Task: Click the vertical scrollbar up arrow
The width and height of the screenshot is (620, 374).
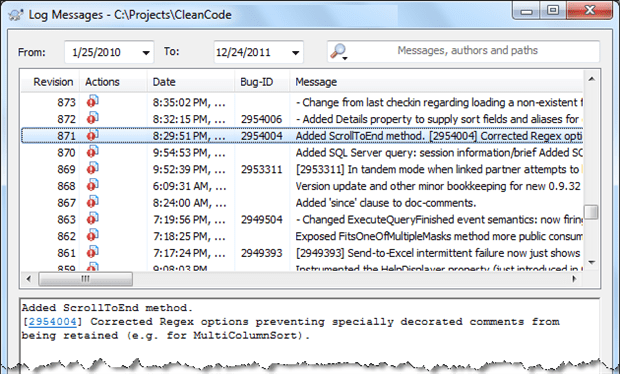Action: tap(592, 79)
